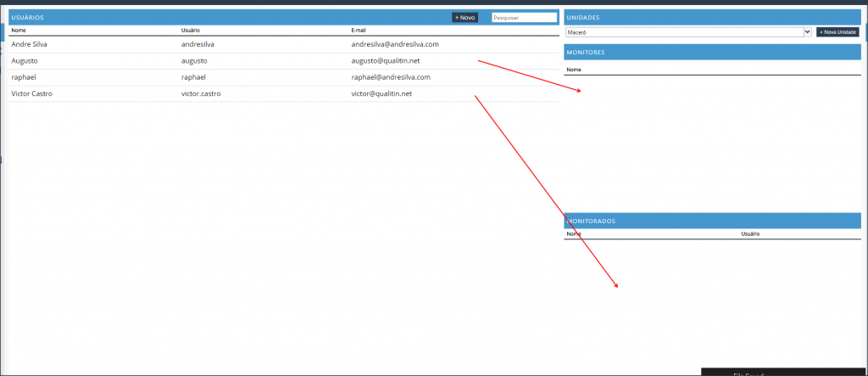Click the Usuário column header in Usuários table
868x376 pixels.
pyautogui.click(x=190, y=31)
